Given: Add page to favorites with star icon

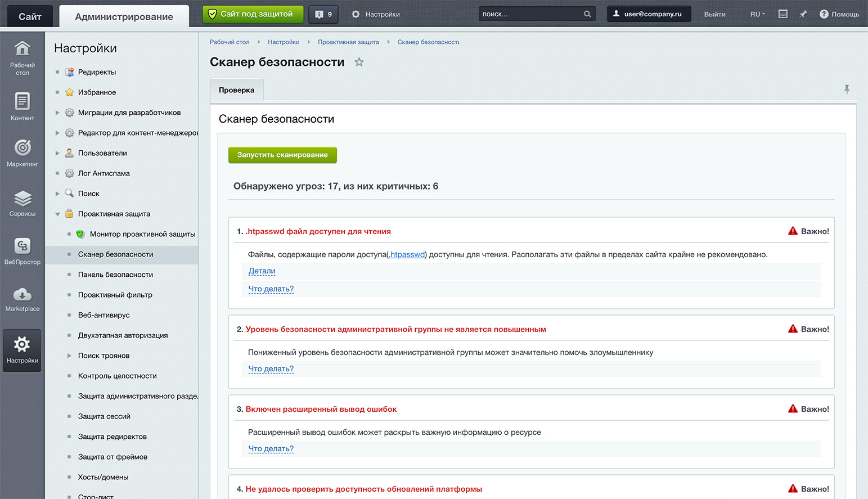Looking at the screenshot, I should [x=359, y=62].
